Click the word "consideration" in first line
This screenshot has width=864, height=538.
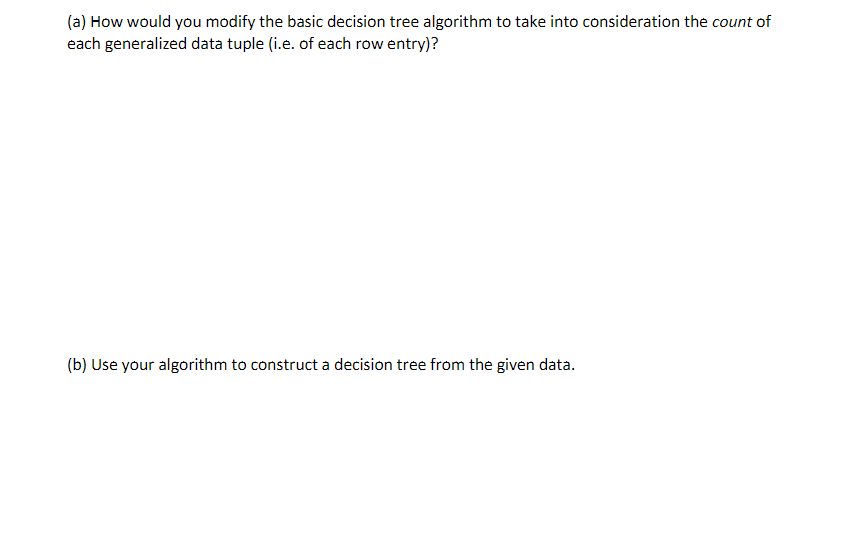click(x=631, y=22)
